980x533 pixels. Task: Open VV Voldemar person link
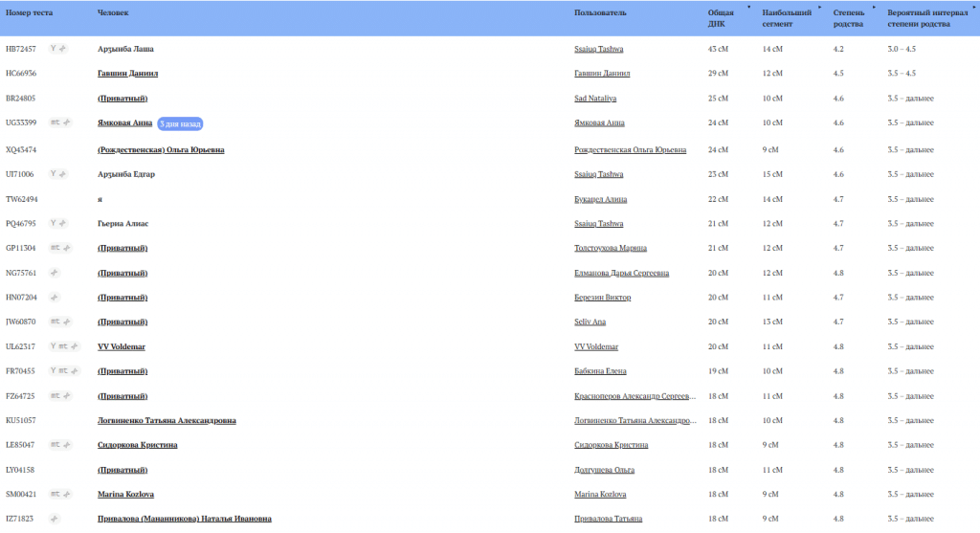122,346
